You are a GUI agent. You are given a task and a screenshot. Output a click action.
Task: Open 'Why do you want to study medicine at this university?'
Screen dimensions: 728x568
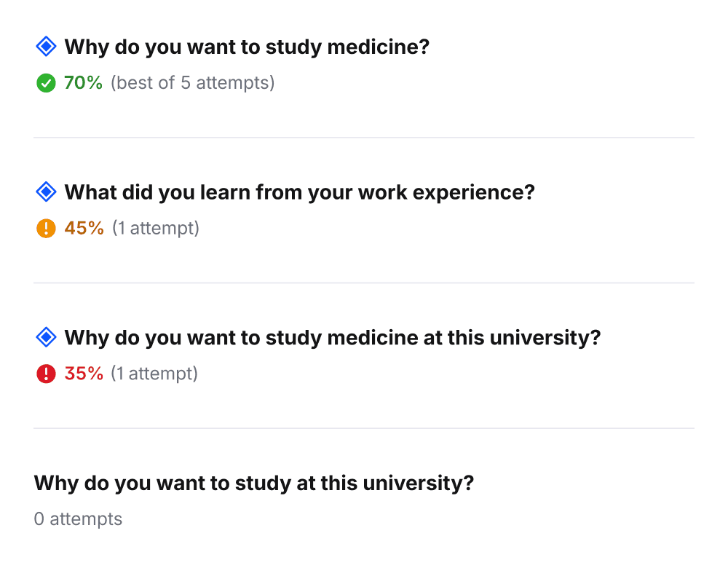pyautogui.click(x=332, y=338)
